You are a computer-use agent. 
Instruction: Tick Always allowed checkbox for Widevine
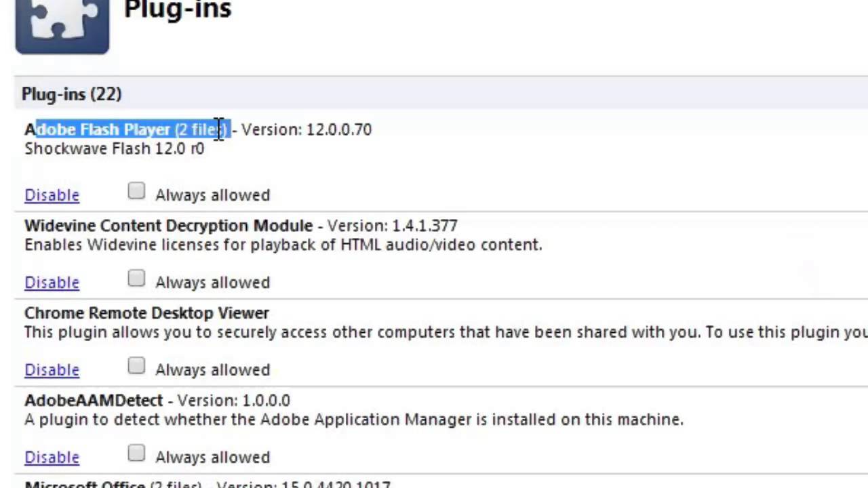click(x=136, y=279)
